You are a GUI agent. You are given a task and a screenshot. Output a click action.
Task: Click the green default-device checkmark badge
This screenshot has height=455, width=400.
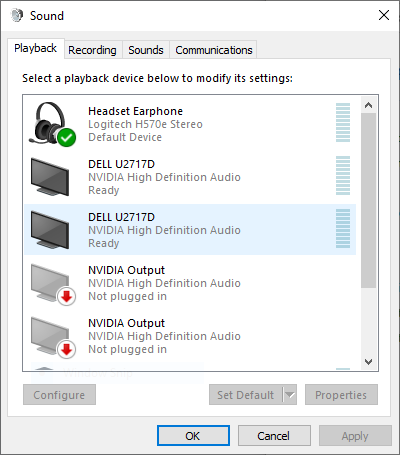[x=67, y=137]
